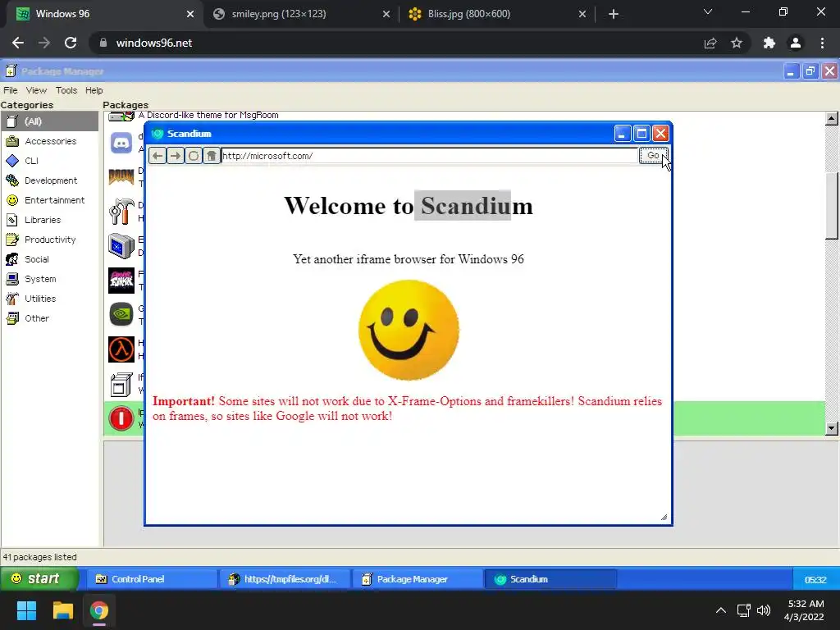The width and height of the screenshot is (840, 630).
Task: Open the File menu in Package Manager
Action: pyautogui.click(x=10, y=90)
